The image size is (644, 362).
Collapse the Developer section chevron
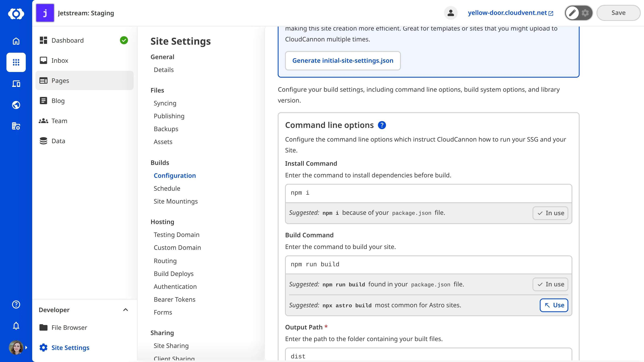(x=126, y=310)
